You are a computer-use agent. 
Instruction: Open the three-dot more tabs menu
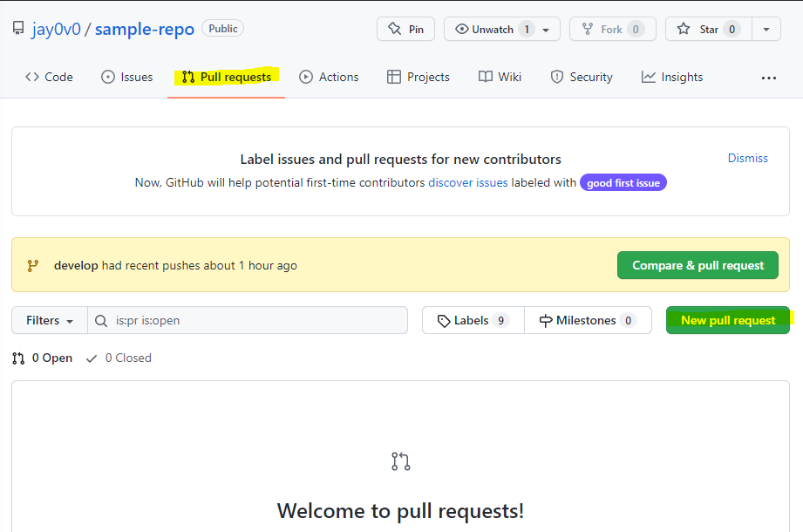click(769, 78)
